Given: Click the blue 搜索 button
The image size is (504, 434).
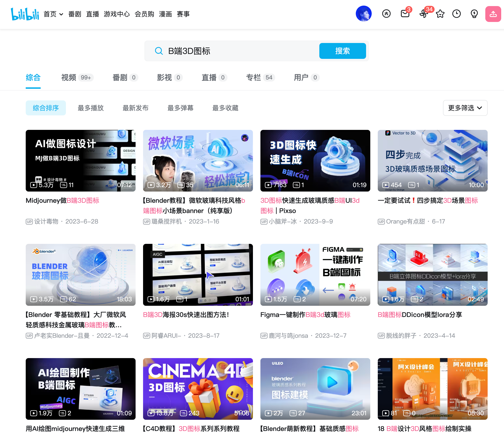Looking at the screenshot, I should (x=342, y=51).
